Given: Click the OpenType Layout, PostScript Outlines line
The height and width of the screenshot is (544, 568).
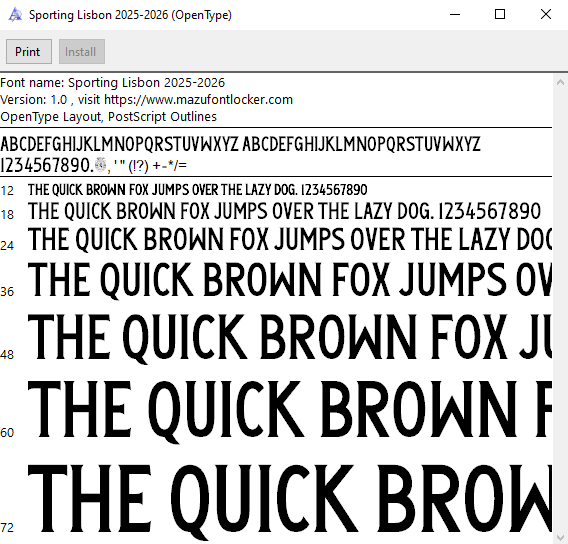Looking at the screenshot, I should [x=108, y=117].
